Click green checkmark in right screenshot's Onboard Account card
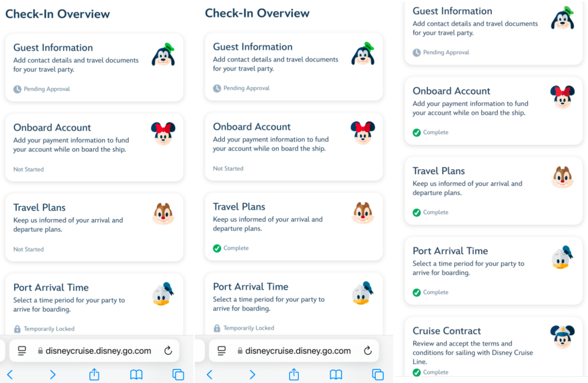This screenshot has height=383, width=588. coord(416,132)
